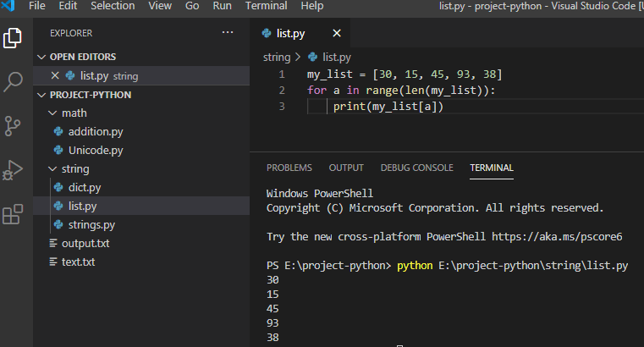Click Python icon in list.py breadcrumb
644x347 pixels.
pyautogui.click(x=312, y=57)
